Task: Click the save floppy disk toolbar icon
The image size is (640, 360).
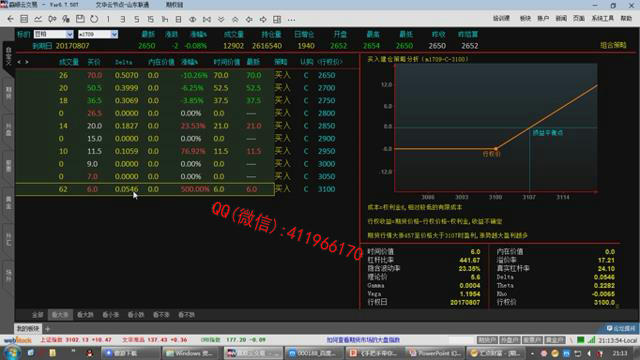Action: (80, 19)
